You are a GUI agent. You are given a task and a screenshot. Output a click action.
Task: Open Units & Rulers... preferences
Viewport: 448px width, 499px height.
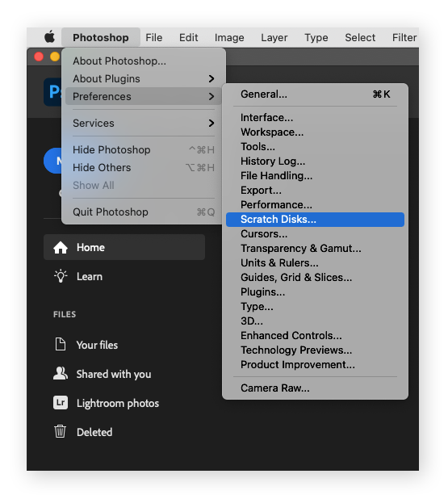[x=315, y=263]
